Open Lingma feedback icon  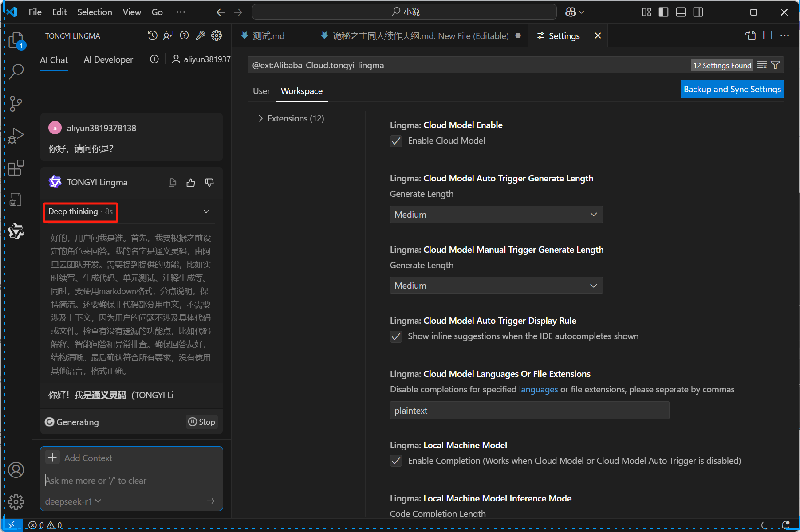(169, 35)
